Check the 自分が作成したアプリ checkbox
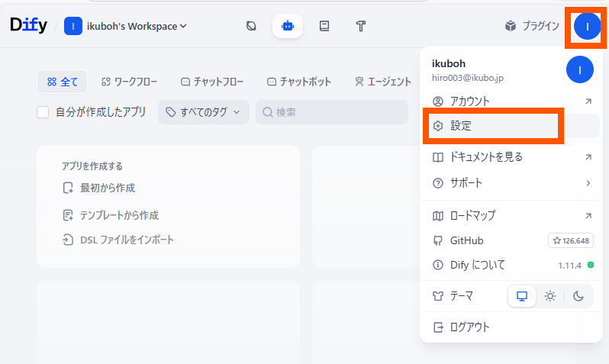Viewport: 609px width, 364px height. click(x=43, y=112)
